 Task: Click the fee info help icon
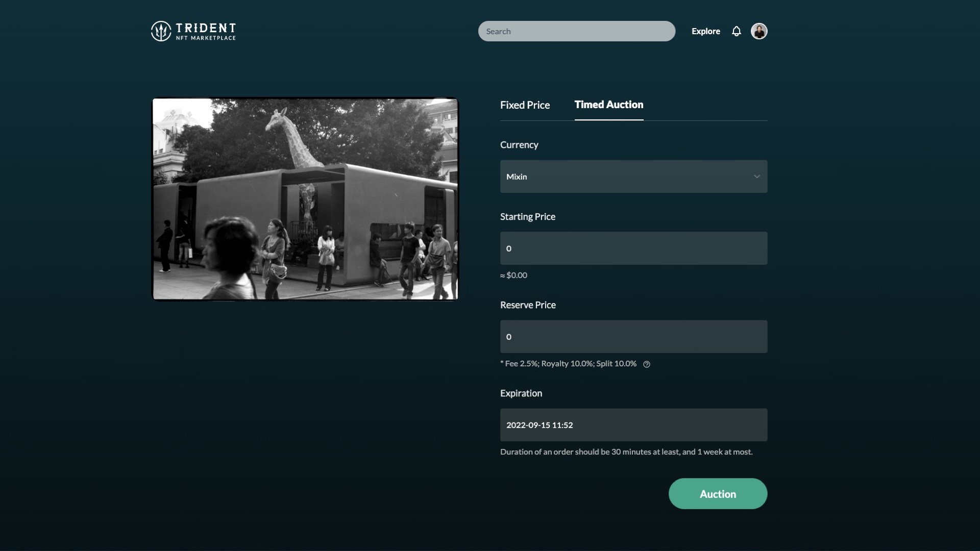[647, 364]
